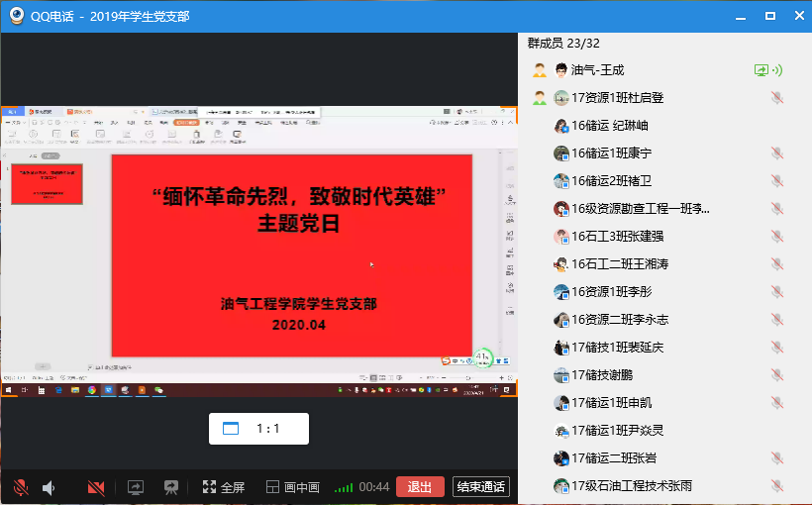
Task: Unmute the microphone in the call toolbar
Action: pos(20,487)
